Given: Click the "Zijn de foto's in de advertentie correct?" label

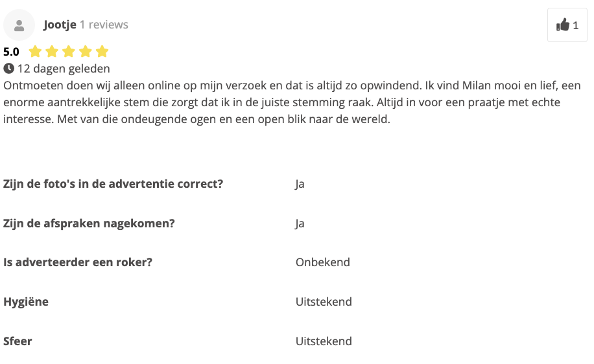Looking at the screenshot, I should [x=113, y=184].
